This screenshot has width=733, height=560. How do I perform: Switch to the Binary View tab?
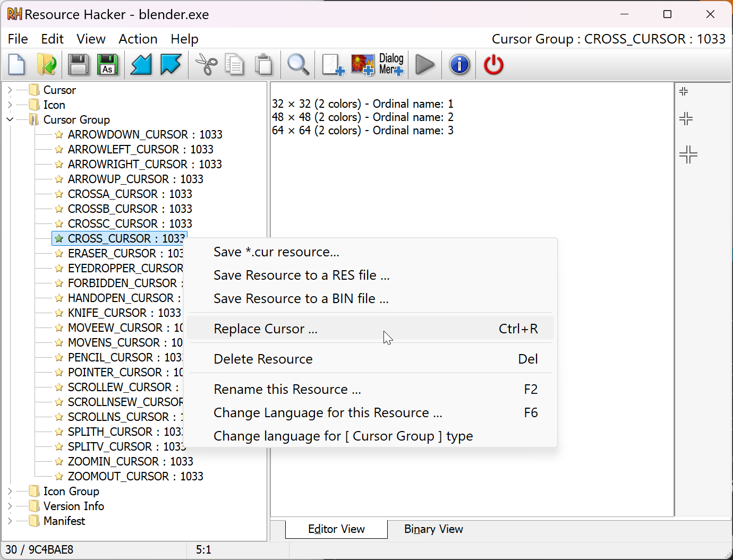tap(433, 529)
